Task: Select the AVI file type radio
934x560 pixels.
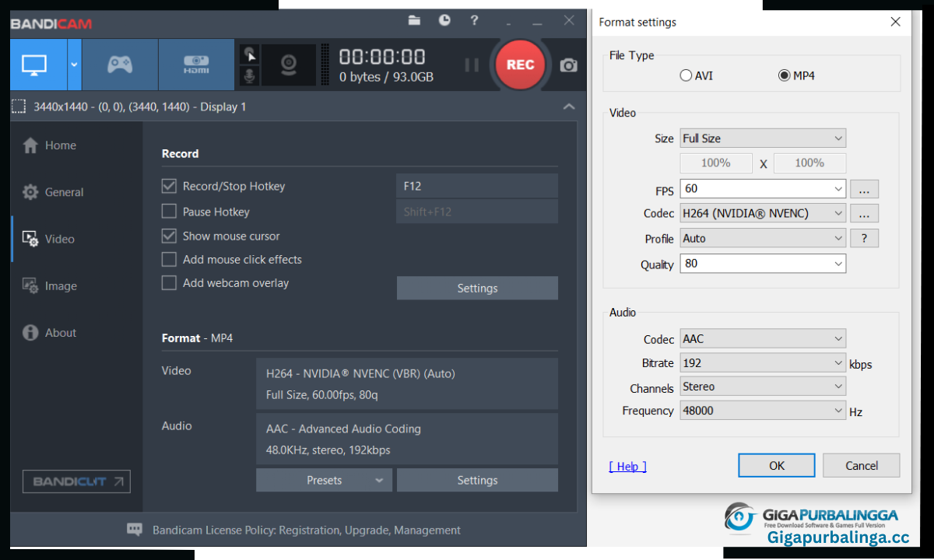Action: tap(686, 75)
